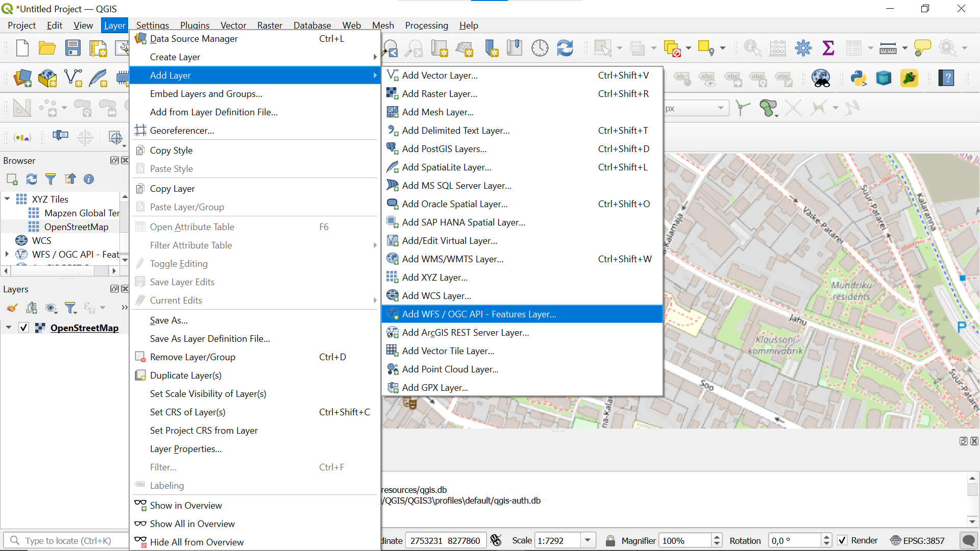The width and height of the screenshot is (980, 551).
Task: Select Add Vector Layer menu option
Action: [439, 76]
